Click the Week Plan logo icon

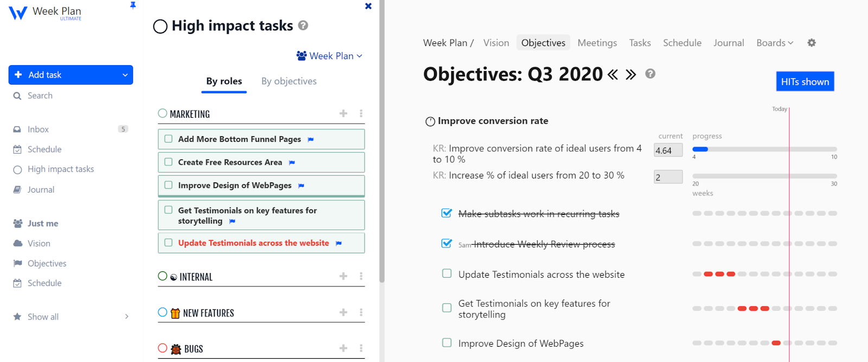pos(17,13)
